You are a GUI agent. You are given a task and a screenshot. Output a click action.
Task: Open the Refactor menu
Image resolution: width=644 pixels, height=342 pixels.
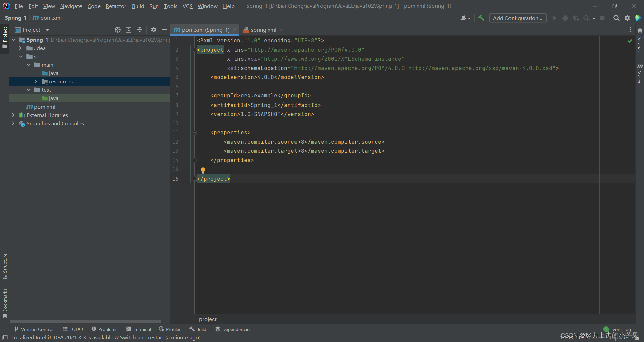click(116, 6)
